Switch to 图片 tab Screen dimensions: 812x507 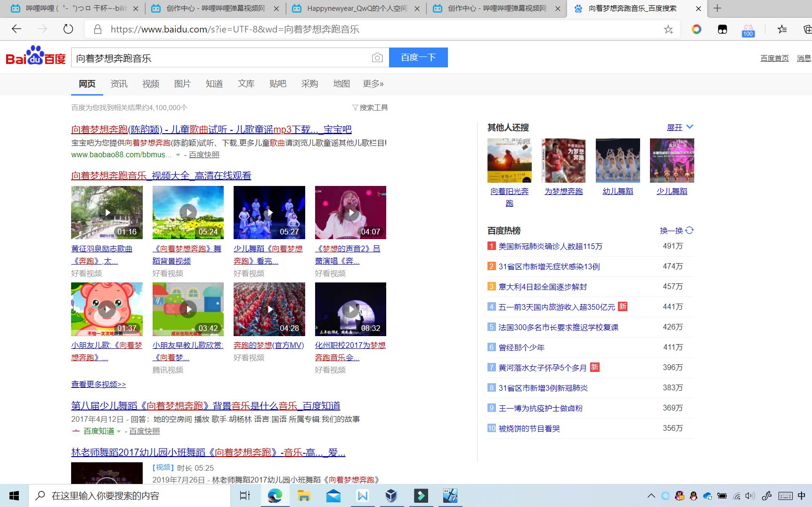click(182, 84)
